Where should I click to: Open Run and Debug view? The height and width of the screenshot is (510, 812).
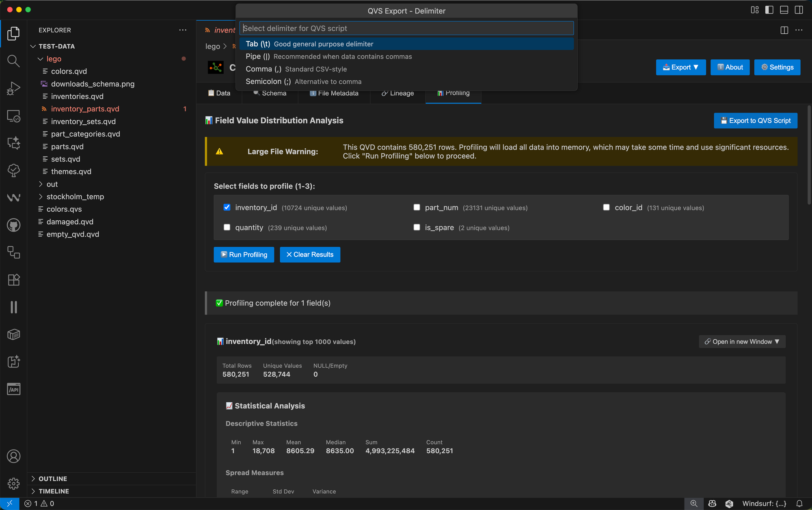click(x=13, y=88)
